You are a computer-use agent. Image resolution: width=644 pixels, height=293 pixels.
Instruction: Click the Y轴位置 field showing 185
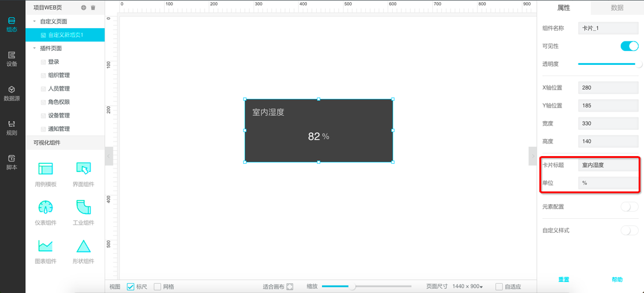point(608,106)
